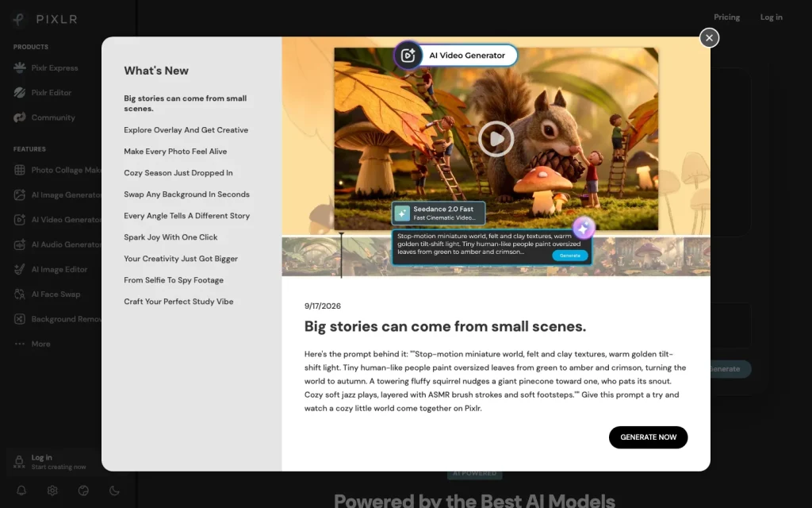This screenshot has height=508, width=812.
Task: Select 'Cozy Season Just Dropped In' entry
Action: (x=178, y=173)
